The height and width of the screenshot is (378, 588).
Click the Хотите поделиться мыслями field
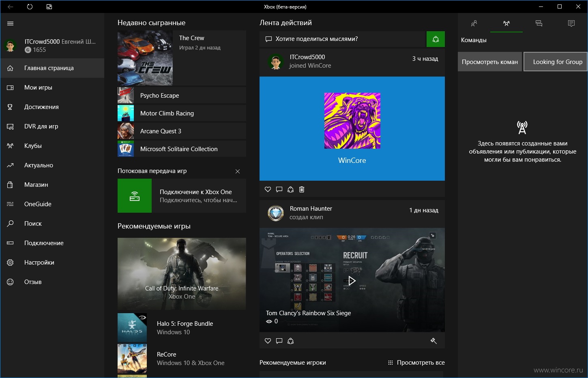[342, 39]
